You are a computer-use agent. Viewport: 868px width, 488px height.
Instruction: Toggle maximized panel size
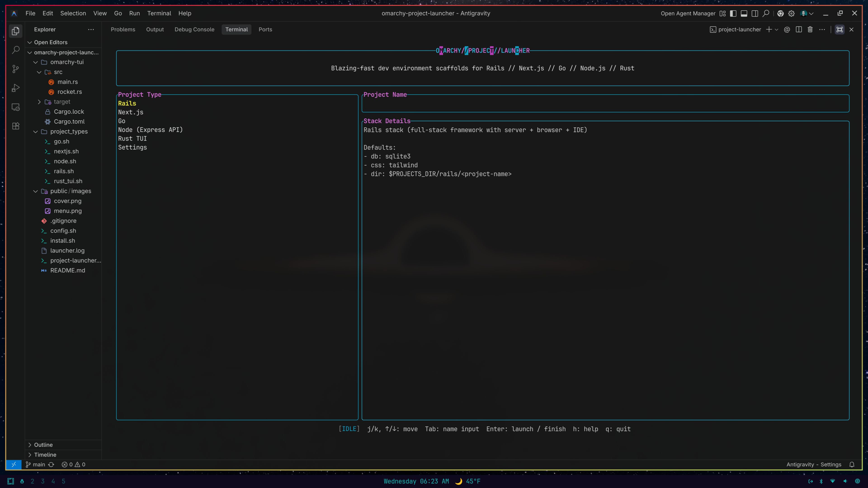pos(840,30)
